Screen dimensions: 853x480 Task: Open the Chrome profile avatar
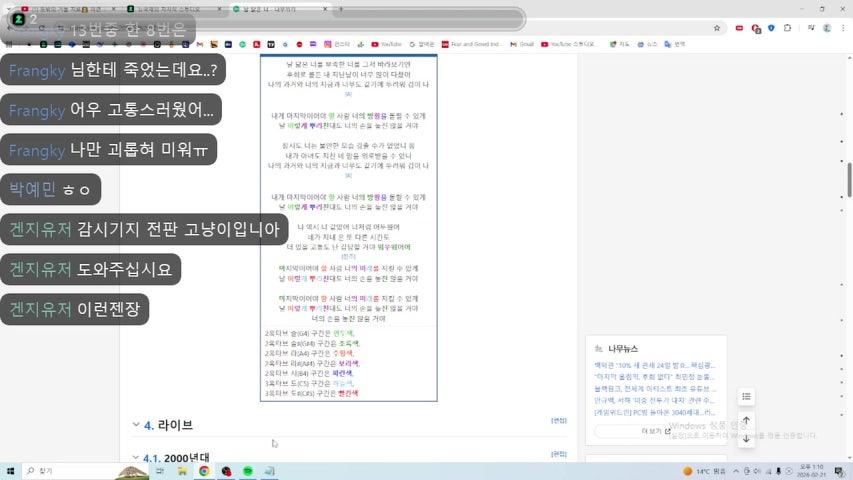point(827,28)
